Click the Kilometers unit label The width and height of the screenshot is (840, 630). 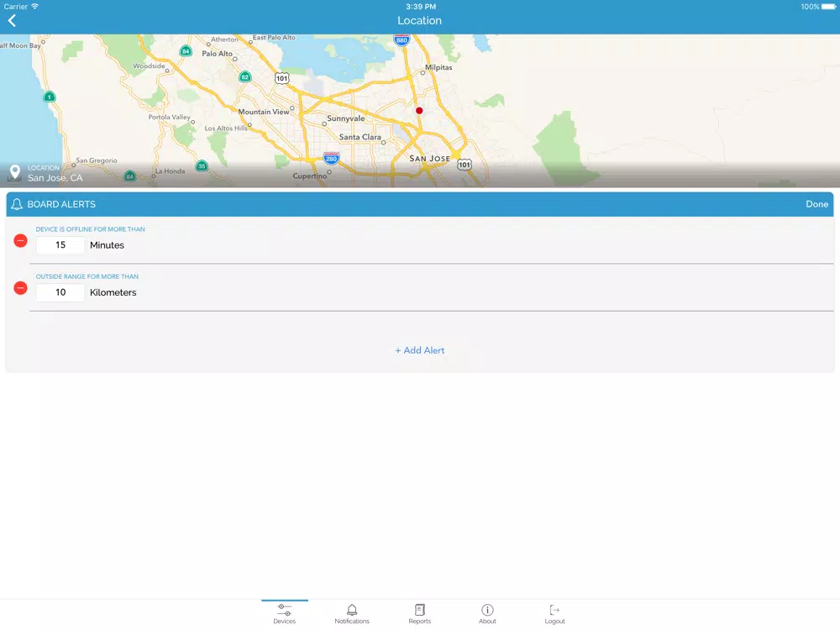[x=113, y=292]
